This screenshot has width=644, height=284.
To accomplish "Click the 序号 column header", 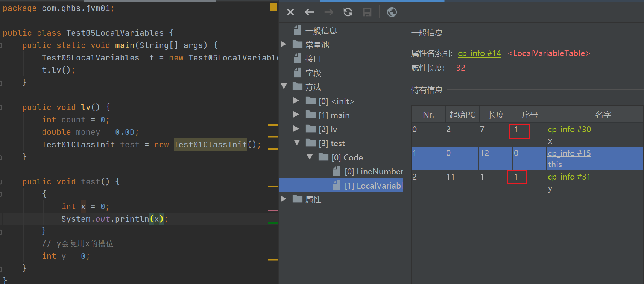I will (530, 115).
